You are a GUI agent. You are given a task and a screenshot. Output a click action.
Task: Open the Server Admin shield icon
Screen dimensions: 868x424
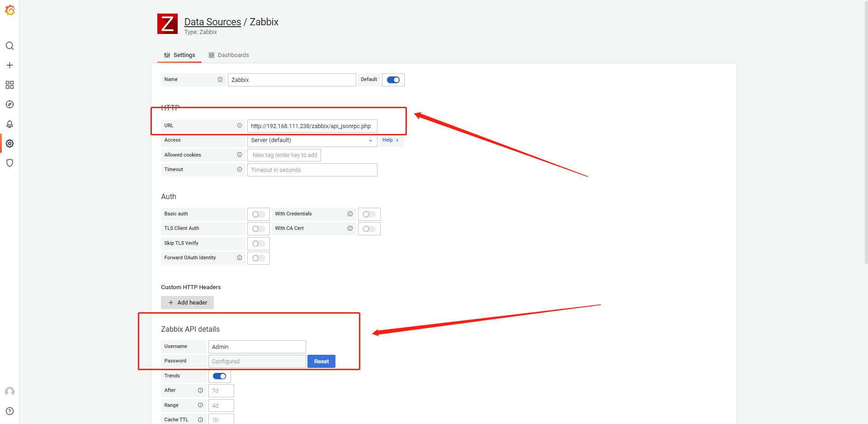tap(9, 163)
